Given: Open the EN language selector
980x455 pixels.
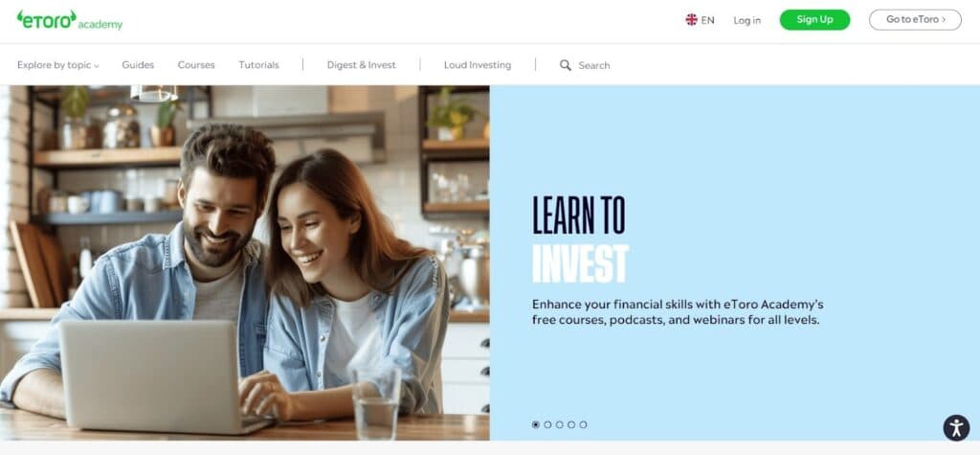Looking at the screenshot, I should 700,20.
